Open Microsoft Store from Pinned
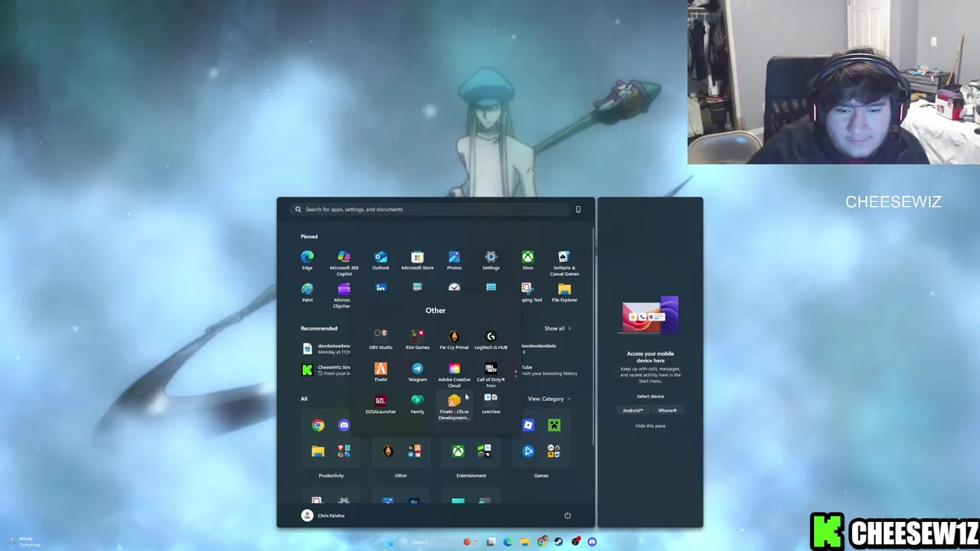 (417, 260)
